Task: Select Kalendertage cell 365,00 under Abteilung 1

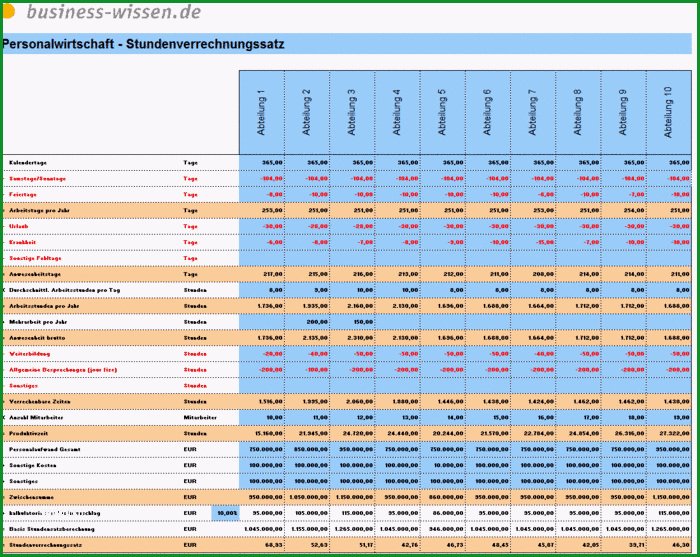Action: (262, 163)
